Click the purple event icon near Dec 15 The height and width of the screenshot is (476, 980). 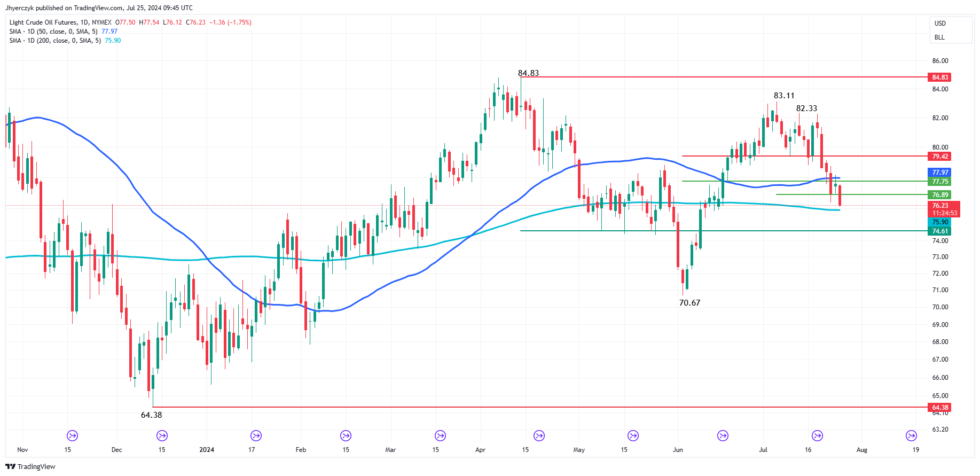[x=162, y=435]
